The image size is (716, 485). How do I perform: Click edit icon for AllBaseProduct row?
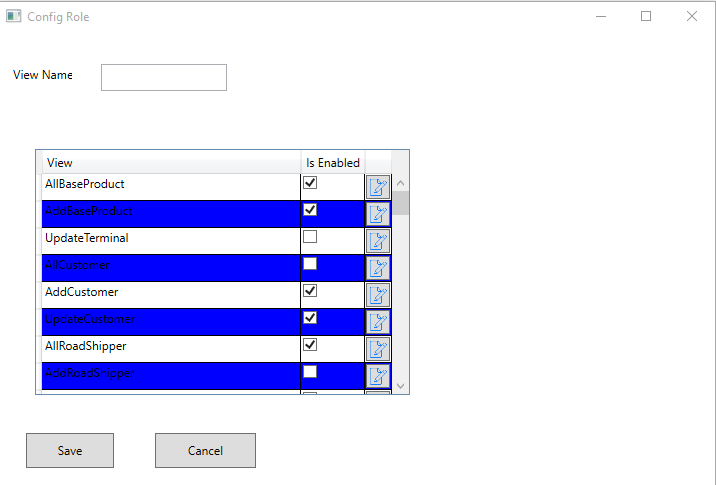(378, 187)
